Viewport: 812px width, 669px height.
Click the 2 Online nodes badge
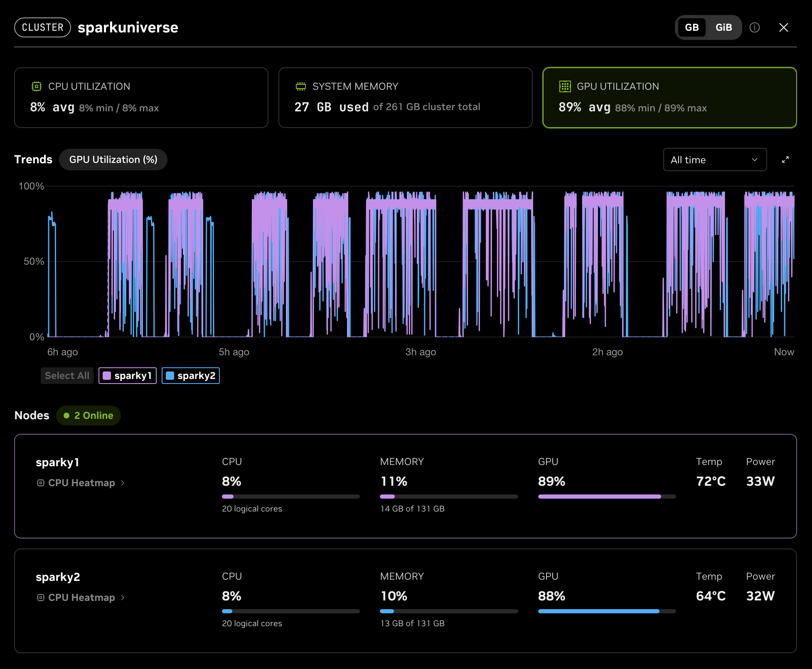coord(89,416)
